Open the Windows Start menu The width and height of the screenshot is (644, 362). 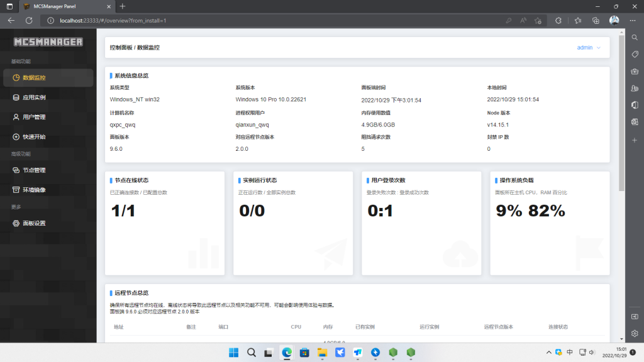point(234,353)
